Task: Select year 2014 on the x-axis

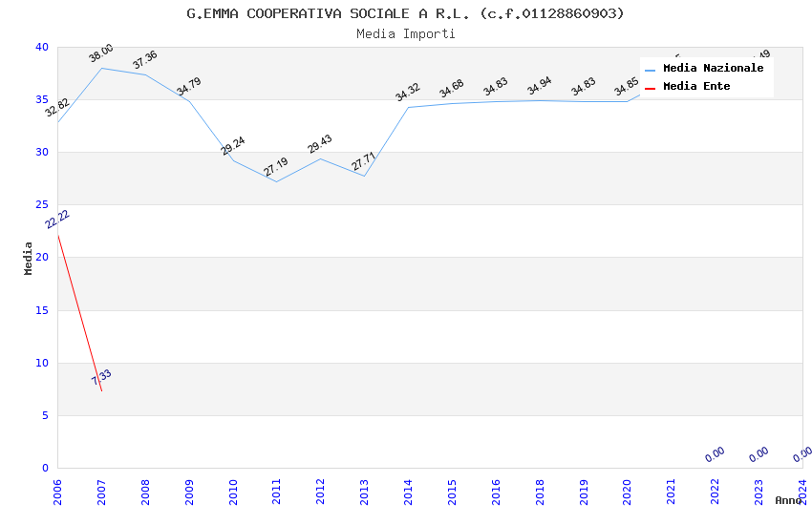Action: [408, 492]
